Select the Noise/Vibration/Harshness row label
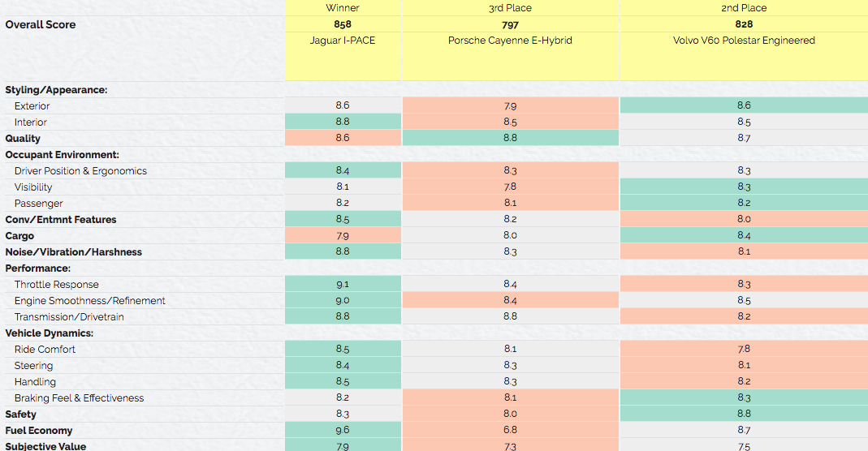The height and width of the screenshot is (451, 868). (73, 252)
